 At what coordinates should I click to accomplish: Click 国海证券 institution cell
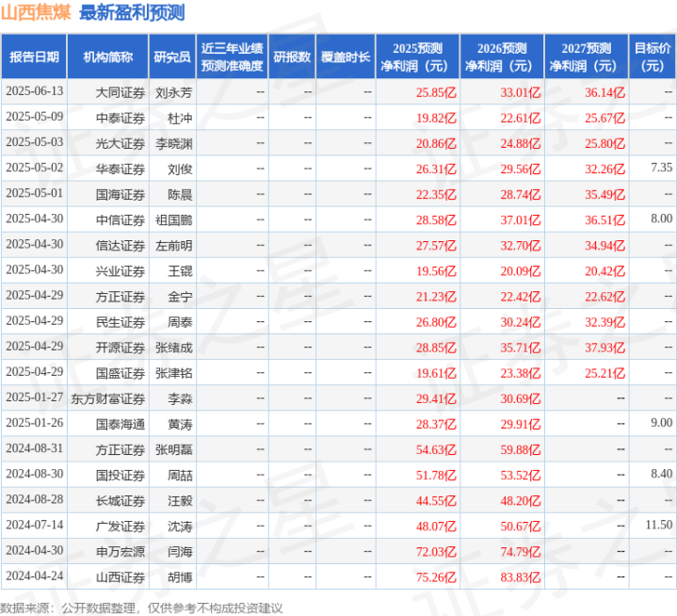click(120, 195)
